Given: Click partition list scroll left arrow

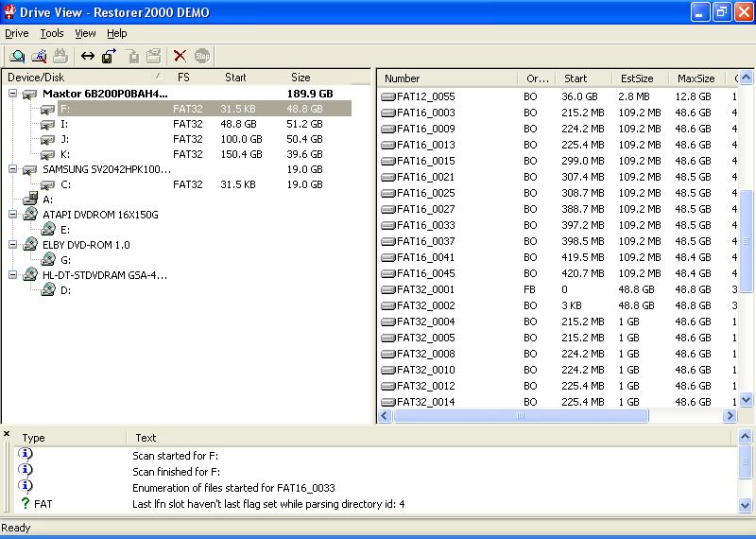Looking at the screenshot, I should (385, 415).
